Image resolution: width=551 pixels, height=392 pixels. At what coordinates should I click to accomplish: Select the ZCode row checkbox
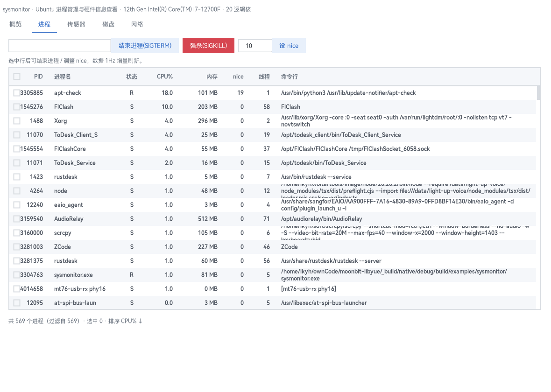[x=17, y=247]
